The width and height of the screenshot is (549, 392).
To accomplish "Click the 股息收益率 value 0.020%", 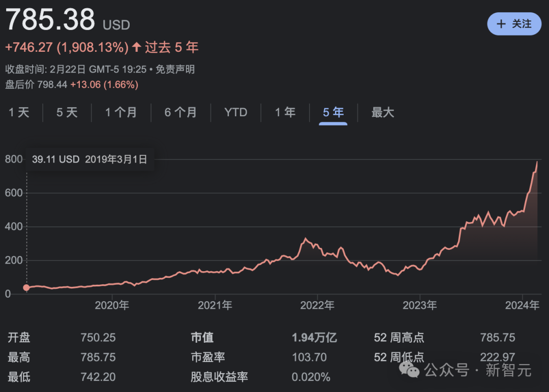I will tap(311, 377).
